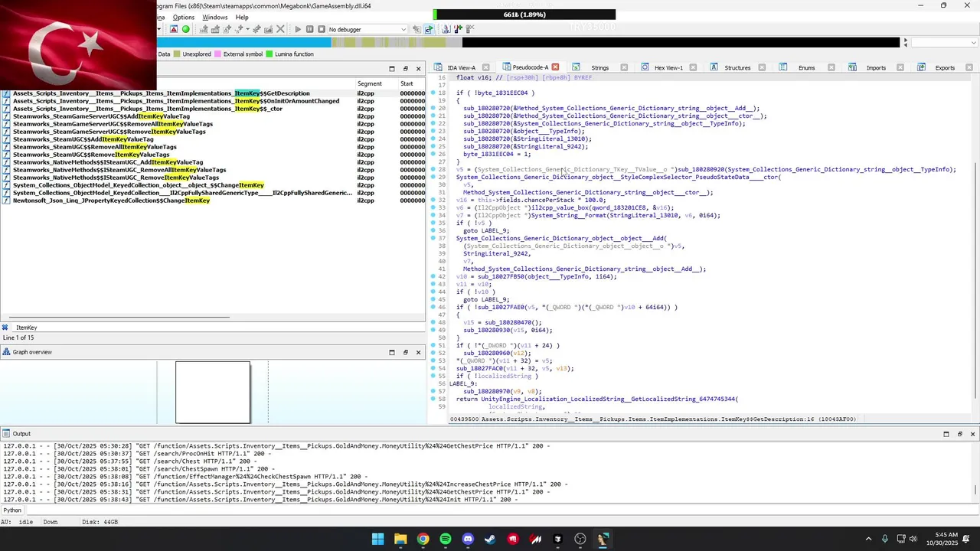Close the functions window panel
Image resolution: width=980 pixels, height=551 pixels.
(x=418, y=68)
